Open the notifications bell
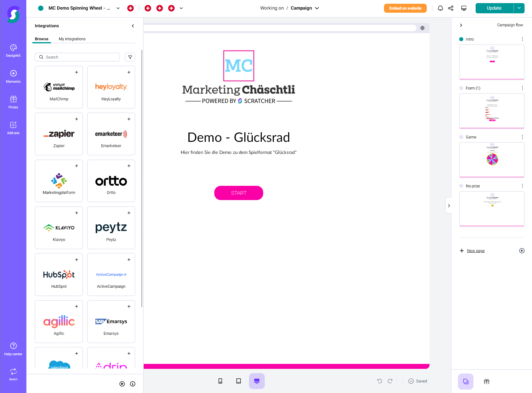532x393 pixels. [440, 8]
